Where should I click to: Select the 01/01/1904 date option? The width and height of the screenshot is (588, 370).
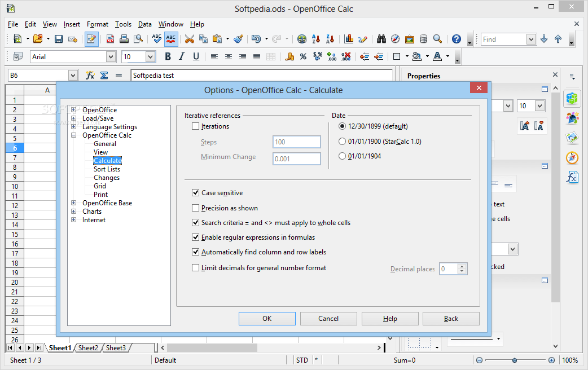tap(342, 156)
